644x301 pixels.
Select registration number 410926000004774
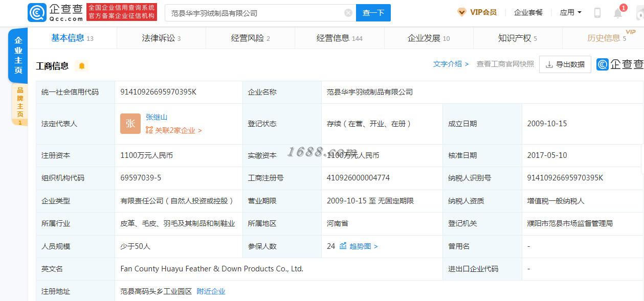coord(358,178)
